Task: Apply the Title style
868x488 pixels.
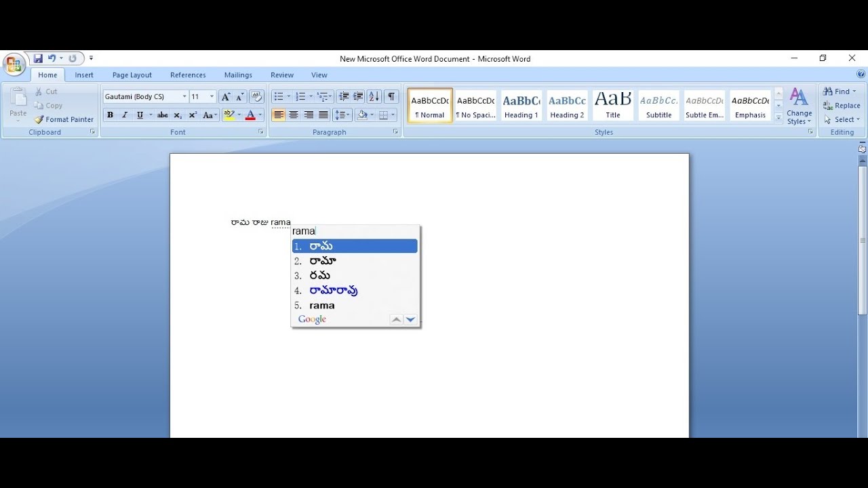Action: 613,106
